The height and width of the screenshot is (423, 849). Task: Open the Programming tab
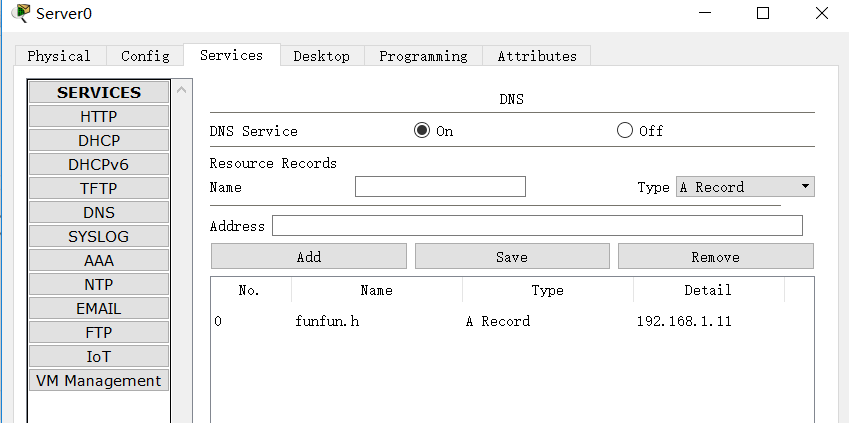pyautogui.click(x=423, y=56)
